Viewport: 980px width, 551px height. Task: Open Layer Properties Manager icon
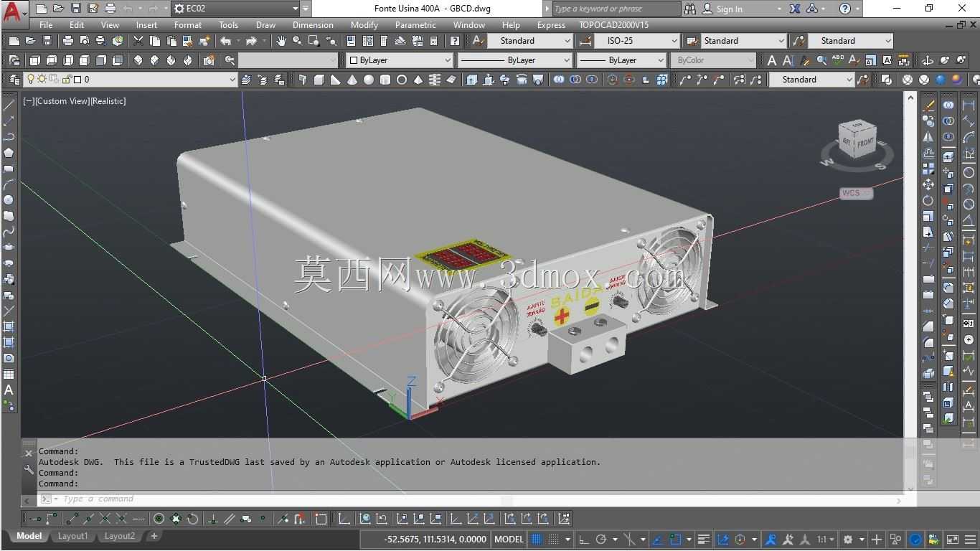(x=14, y=80)
